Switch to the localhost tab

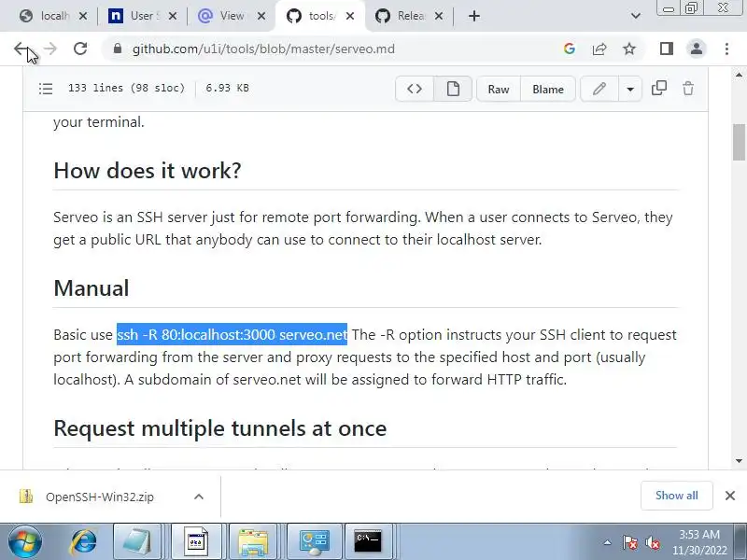tap(45, 16)
